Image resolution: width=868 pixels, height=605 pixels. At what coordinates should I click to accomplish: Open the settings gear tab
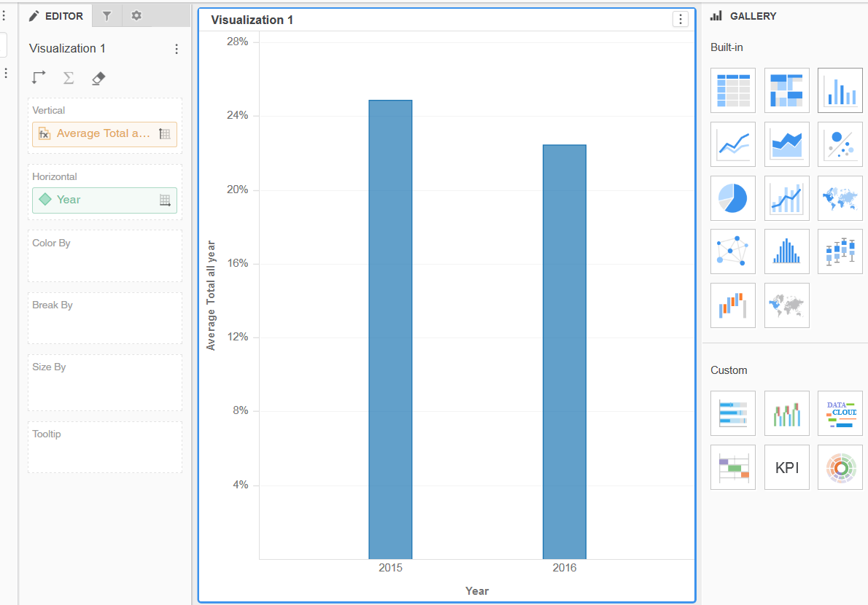point(136,15)
